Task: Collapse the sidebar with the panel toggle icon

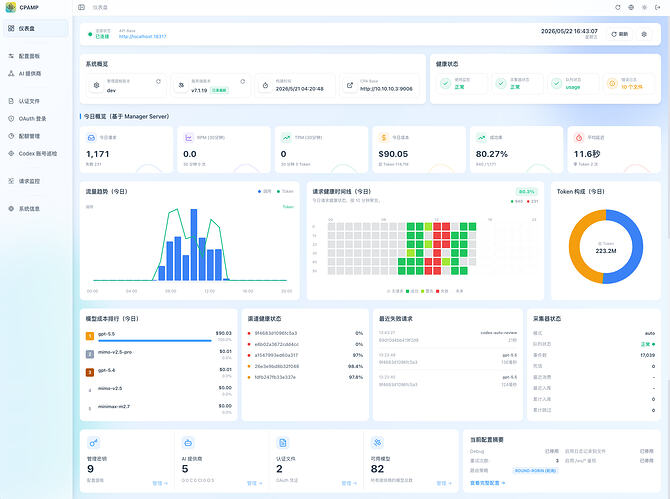Action: (82, 7)
